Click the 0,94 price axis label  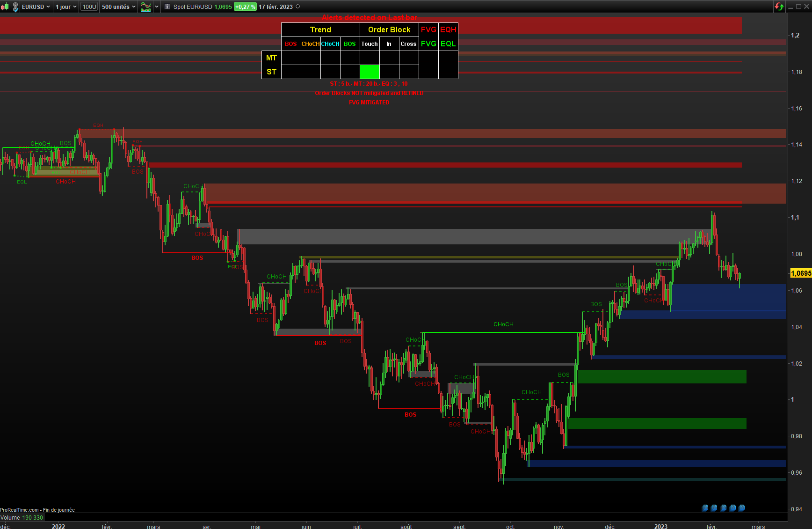[797, 509]
